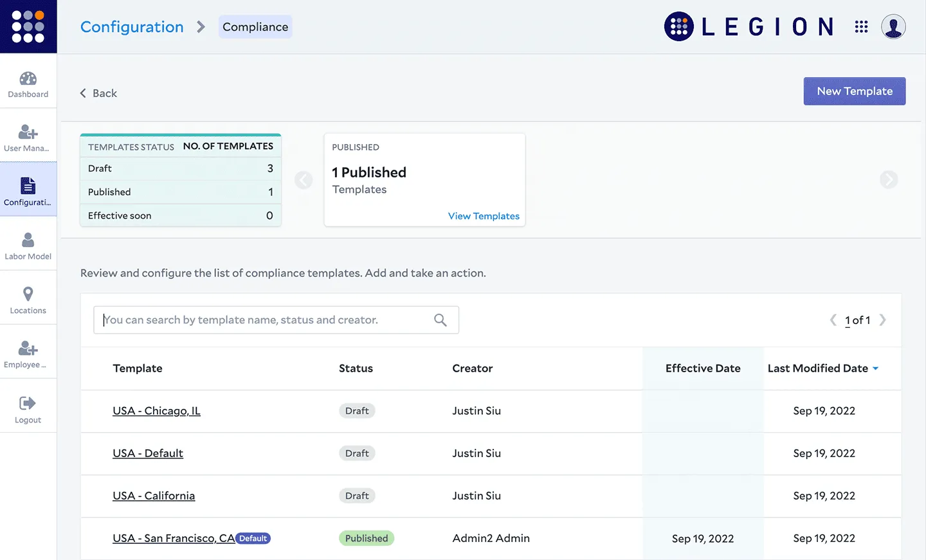Open View Templates link

pos(484,216)
